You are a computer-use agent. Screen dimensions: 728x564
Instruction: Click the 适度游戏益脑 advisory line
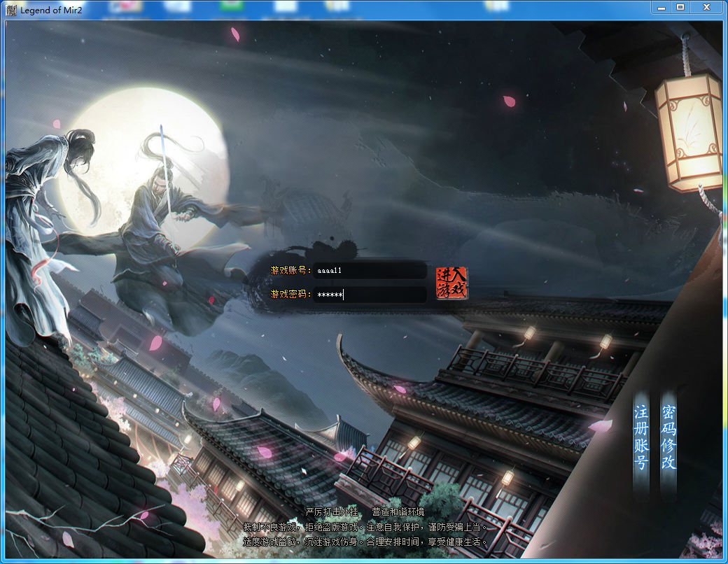[x=365, y=542]
